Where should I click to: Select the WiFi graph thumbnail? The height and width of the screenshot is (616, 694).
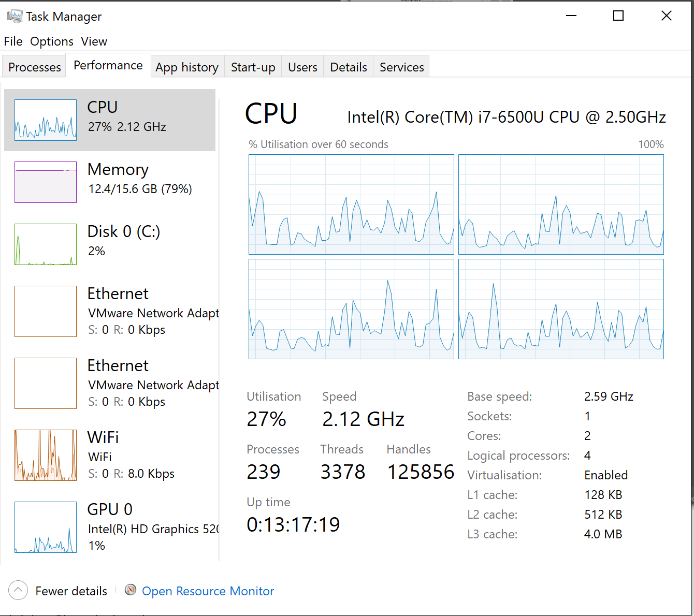[46, 455]
